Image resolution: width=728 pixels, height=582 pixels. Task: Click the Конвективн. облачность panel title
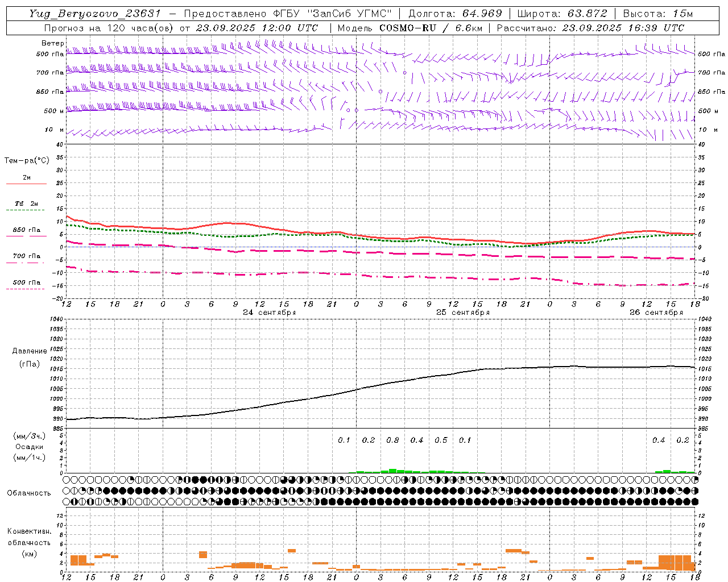29,537
